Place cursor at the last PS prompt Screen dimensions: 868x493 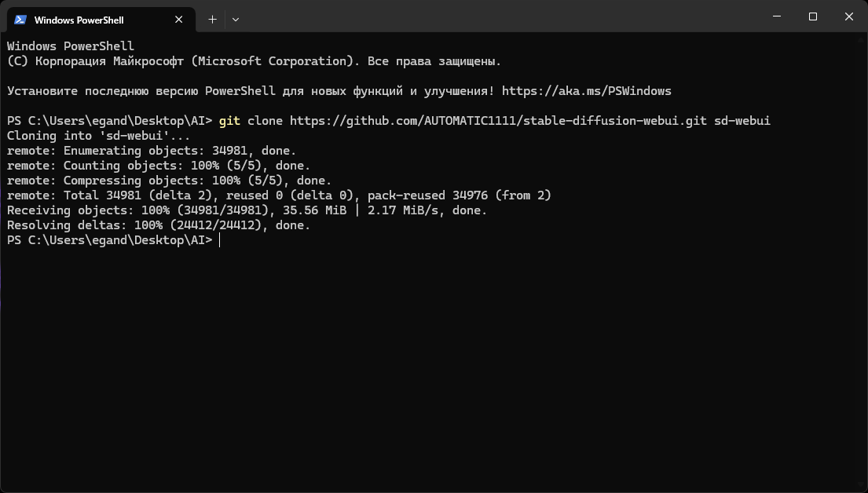point(220,240)
